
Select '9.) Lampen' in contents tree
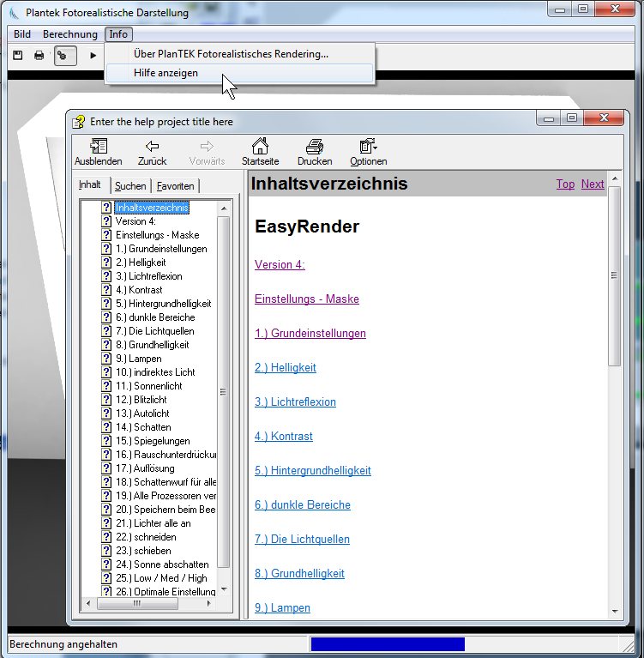pyautogui.click(x=138, y=359)
